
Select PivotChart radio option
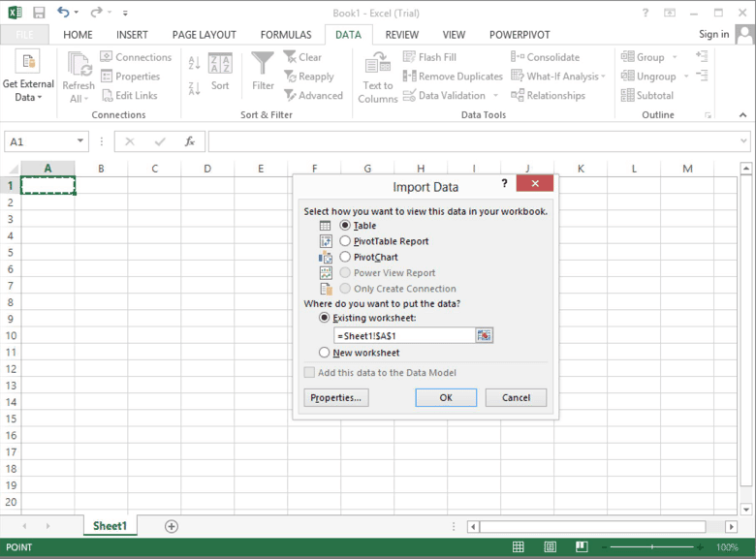[x=345, y=257]
